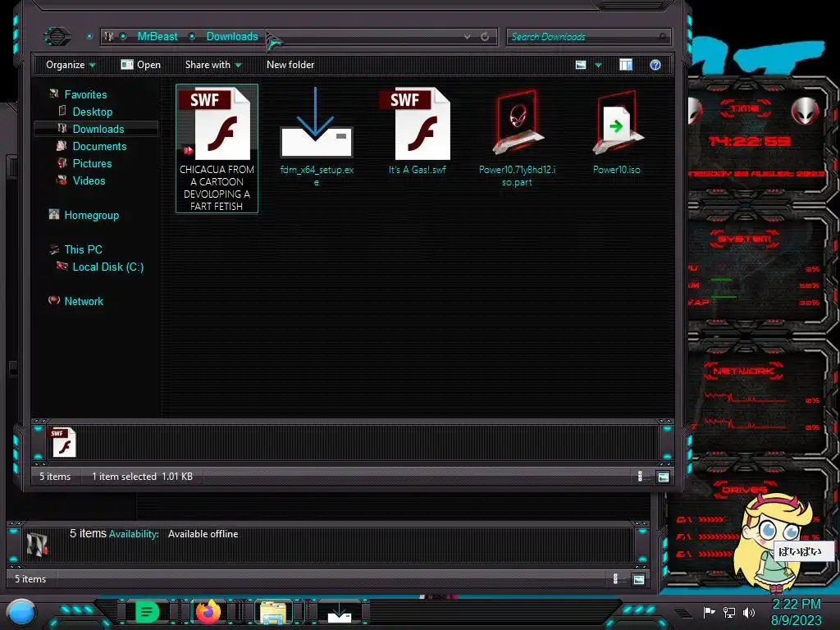Open This PC in the navigation pane

pyautogui.click(x=83, y=249)
